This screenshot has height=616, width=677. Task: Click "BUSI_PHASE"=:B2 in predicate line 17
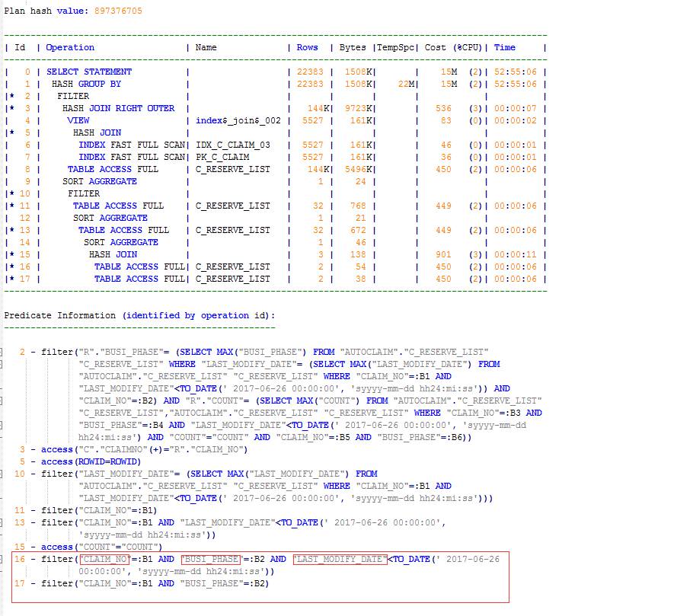[224, 583]
